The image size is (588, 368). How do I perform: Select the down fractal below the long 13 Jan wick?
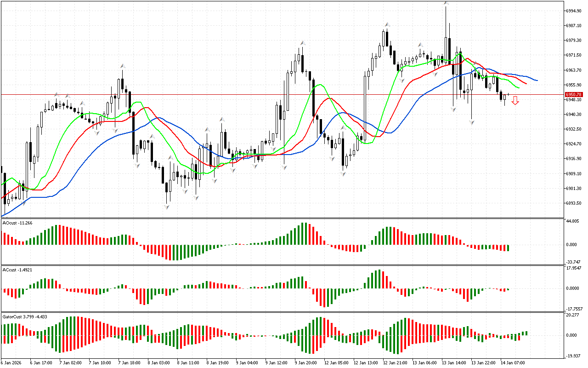[472, 122]
